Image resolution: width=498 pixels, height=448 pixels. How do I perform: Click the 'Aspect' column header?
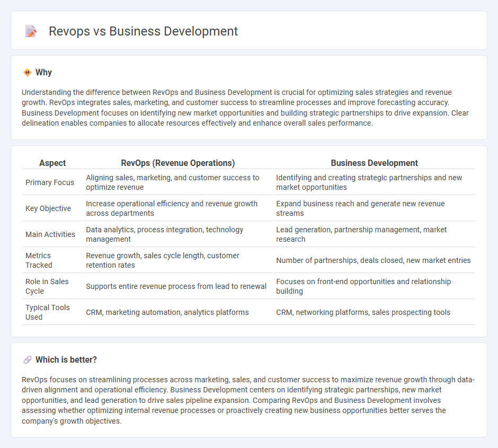click(x=52, y=163)
